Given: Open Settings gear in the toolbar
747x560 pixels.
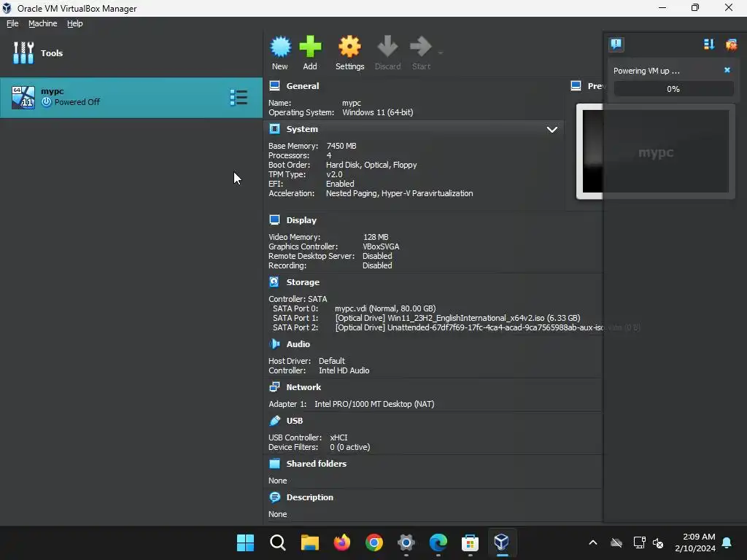Looking at the screenshot, I should point(349,47).
